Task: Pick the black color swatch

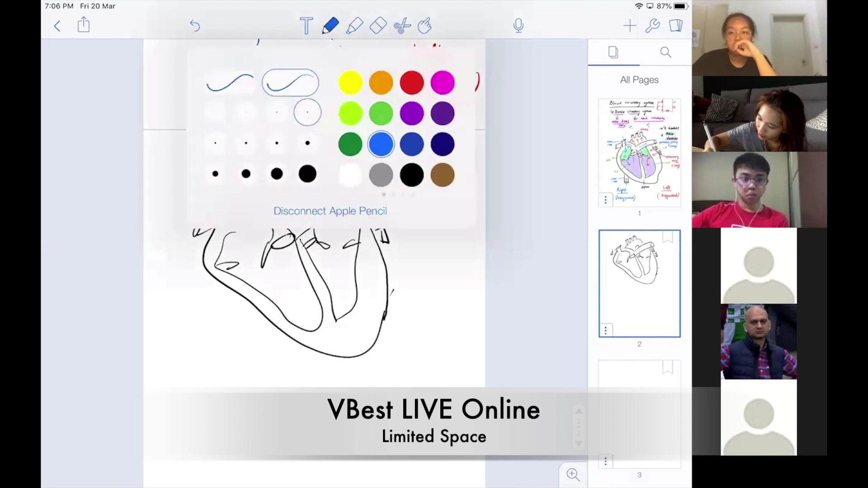Action: pyautogui.click(x=412, y=175)
